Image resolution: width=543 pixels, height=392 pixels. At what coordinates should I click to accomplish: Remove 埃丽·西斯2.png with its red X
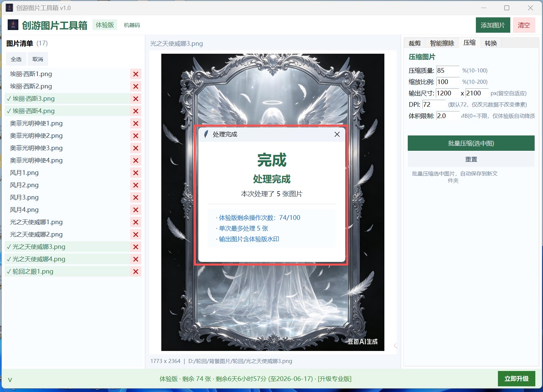136,86
